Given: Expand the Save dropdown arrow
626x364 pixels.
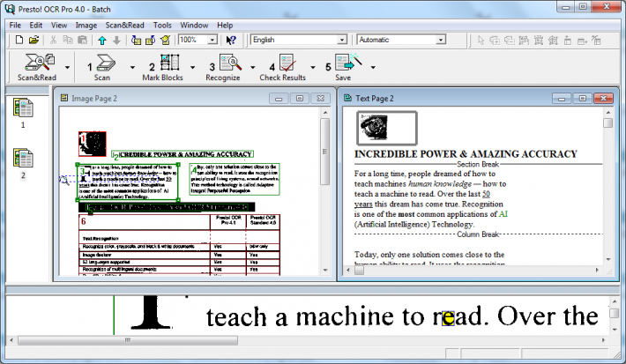Looking at the screenshot, I should (x=373, y=68).
